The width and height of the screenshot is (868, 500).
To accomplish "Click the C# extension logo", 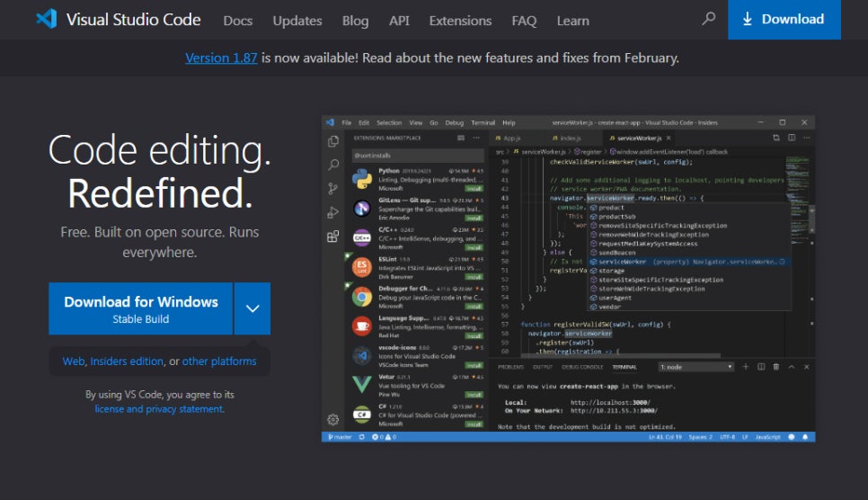I will click(362, 414).
